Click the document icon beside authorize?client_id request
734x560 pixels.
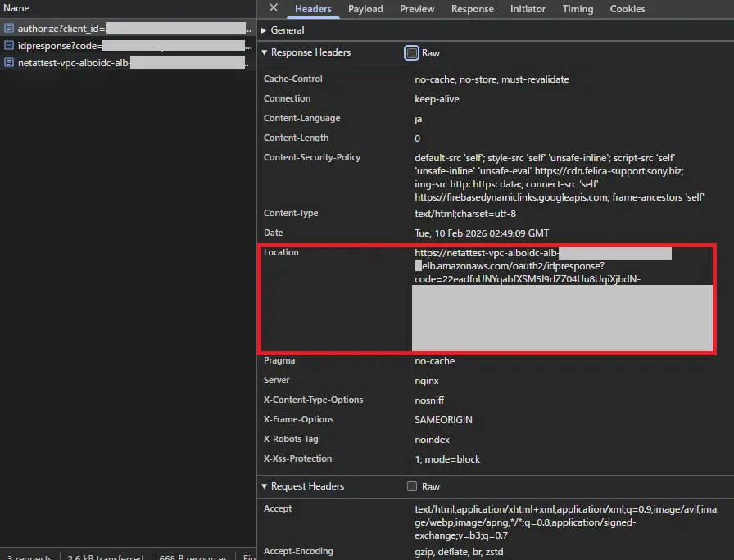pyautogui.click(x=9, y=29)
